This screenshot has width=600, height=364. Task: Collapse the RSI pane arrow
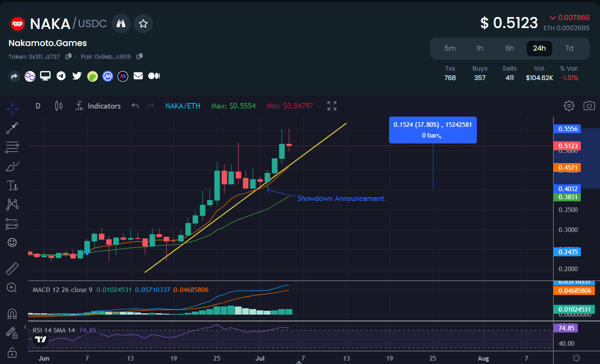click(25, 327)
